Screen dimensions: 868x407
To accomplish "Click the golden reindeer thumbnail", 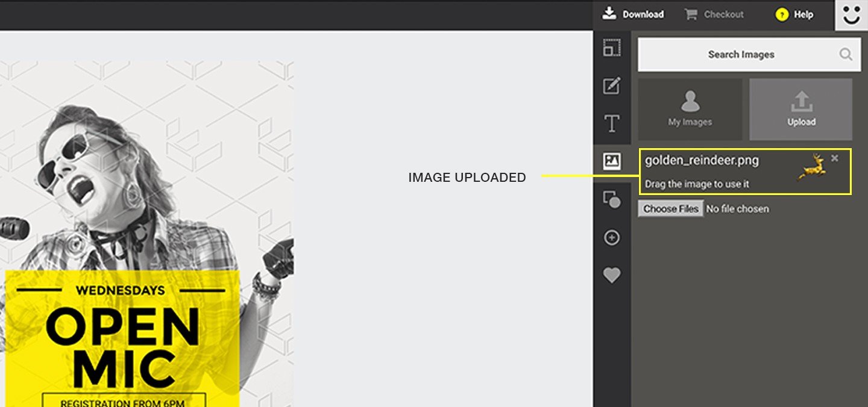I will point(812,167).
